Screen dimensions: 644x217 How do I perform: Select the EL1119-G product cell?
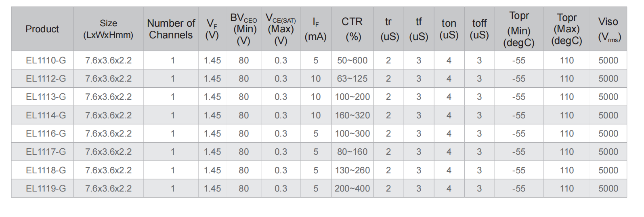(x=46, y=189)
